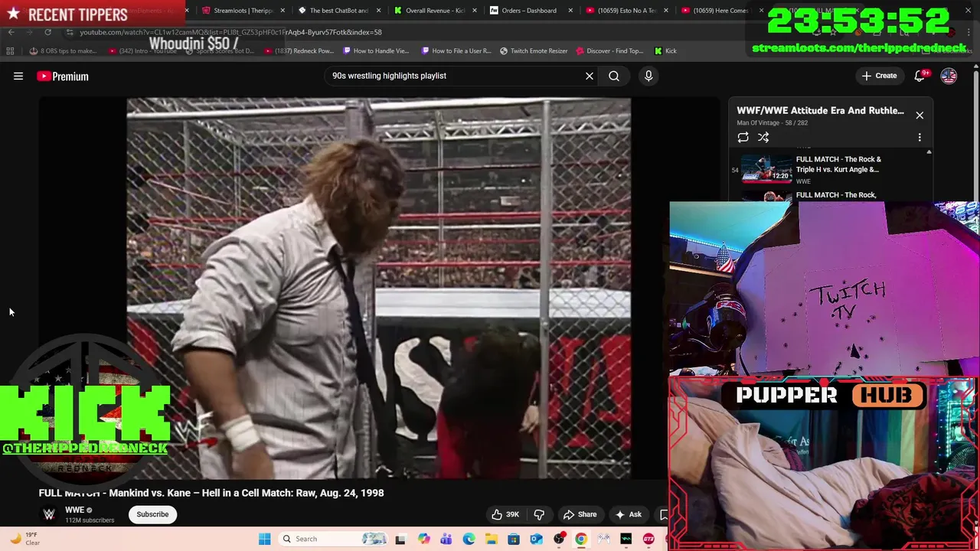Dislike the Mankind vs. Kane video
The image size is (980, 551).
point(539,514)
